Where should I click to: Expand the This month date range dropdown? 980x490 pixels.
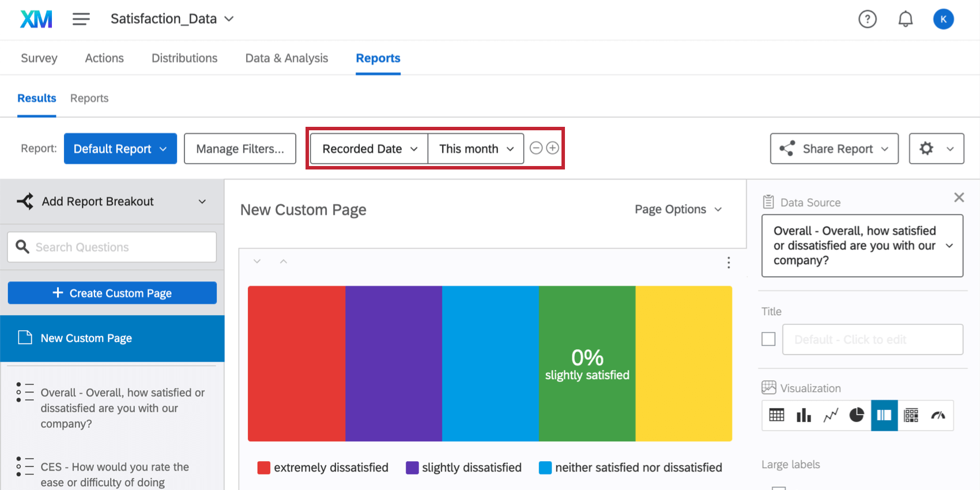coord(476,149)
